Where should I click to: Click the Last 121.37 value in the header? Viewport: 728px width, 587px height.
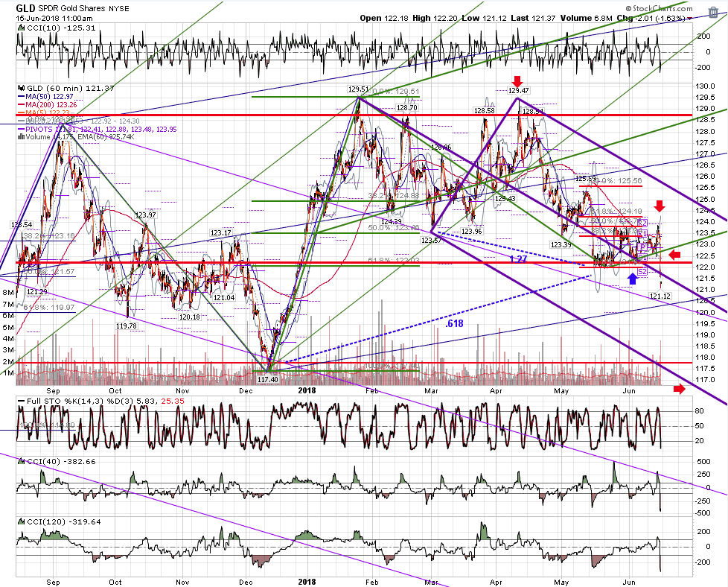533,18
